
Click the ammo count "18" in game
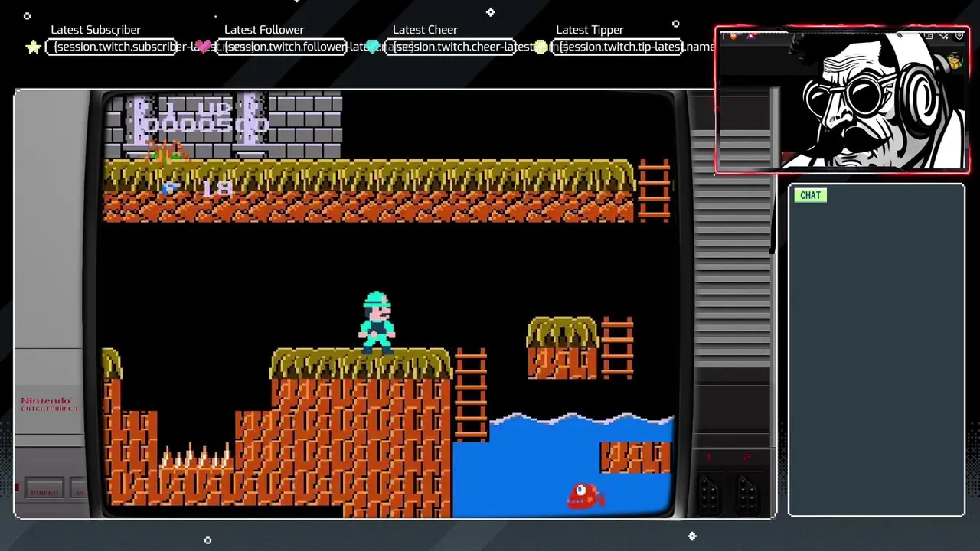tap(217, 188)
